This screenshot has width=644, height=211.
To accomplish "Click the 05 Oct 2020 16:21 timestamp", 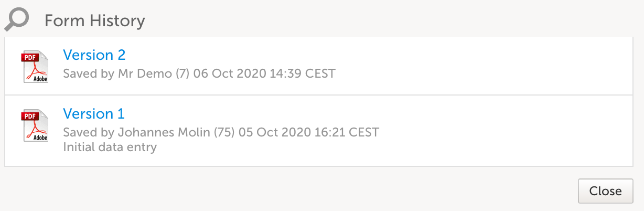I will click(x=308, y=132).
